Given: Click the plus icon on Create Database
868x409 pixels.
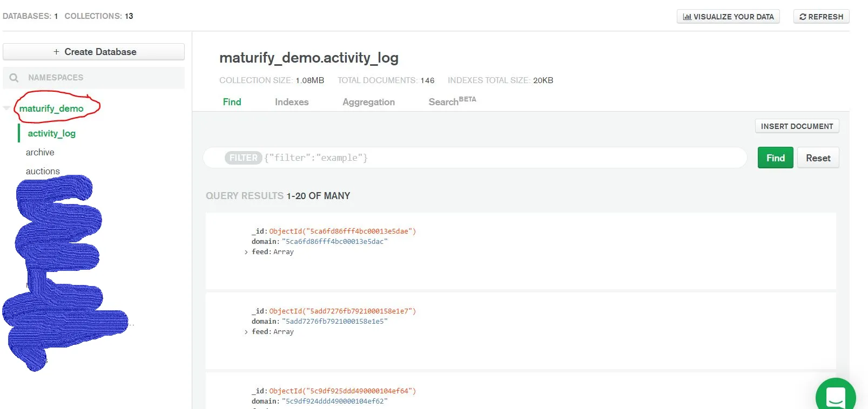Looking at the screenshot, I should point(56,52).
